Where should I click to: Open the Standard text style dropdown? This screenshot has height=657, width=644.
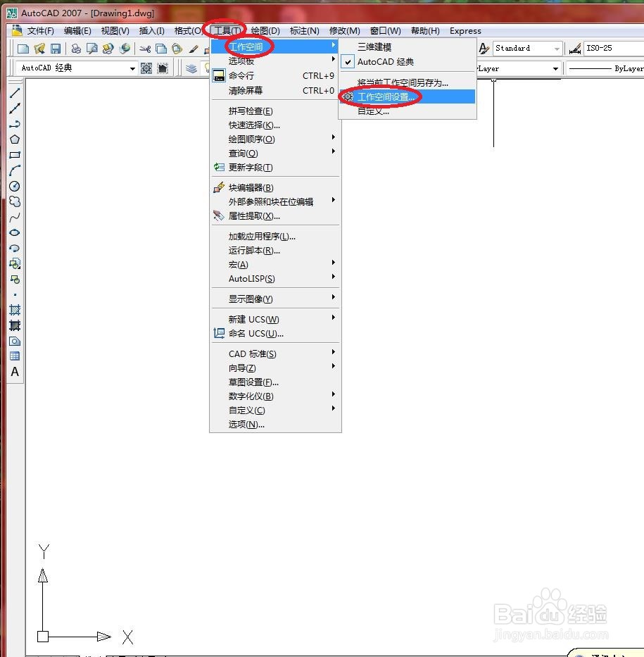click(557, 49)
